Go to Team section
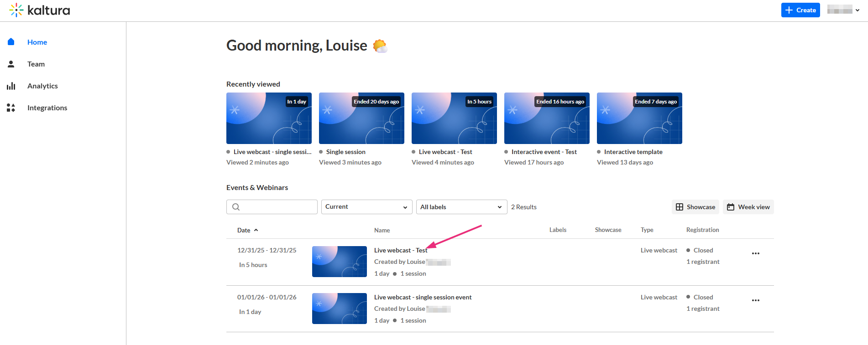This screenshot has width=868, height=345. click(36, 64)
